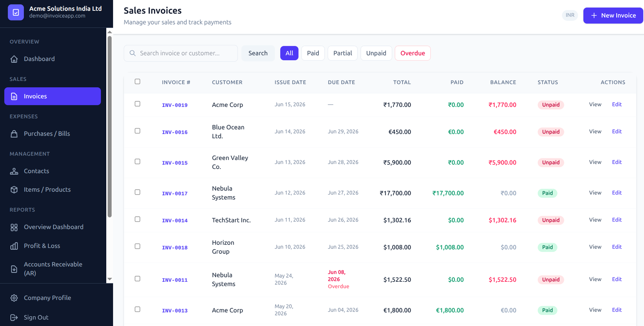
Task: Tick the checkbox for INV-0017
Action: [138, 192]
